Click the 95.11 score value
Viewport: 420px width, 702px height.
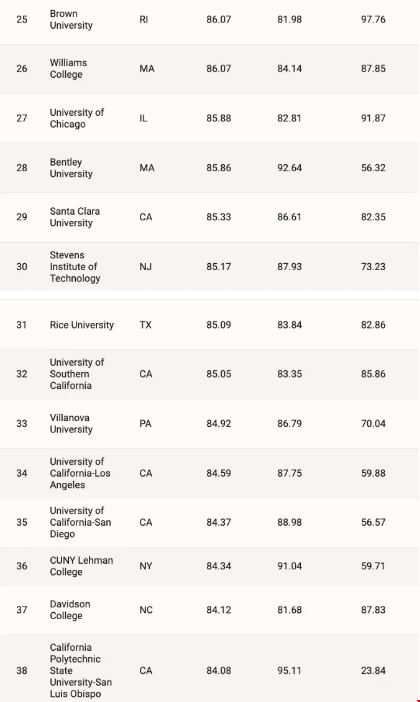tap(289, 671)
